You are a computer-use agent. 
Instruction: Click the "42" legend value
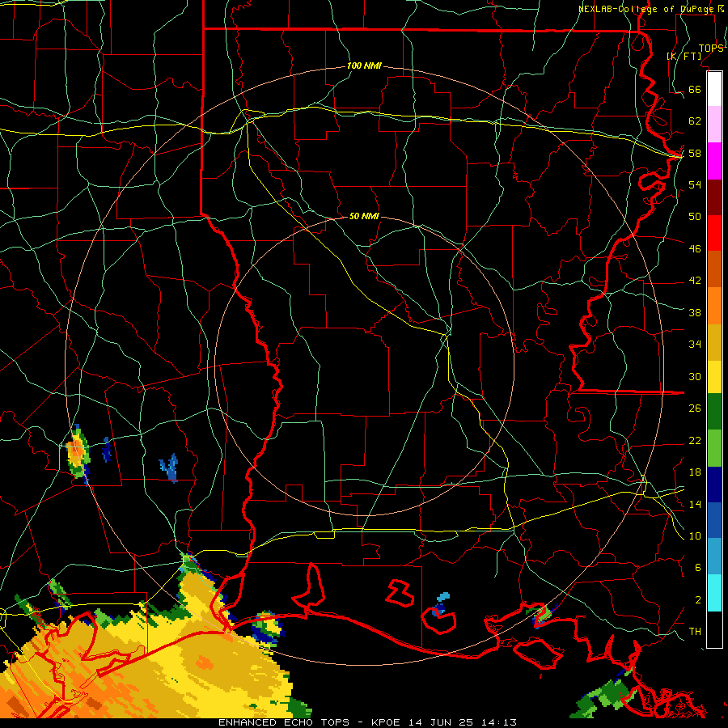[x=695, y=281]
